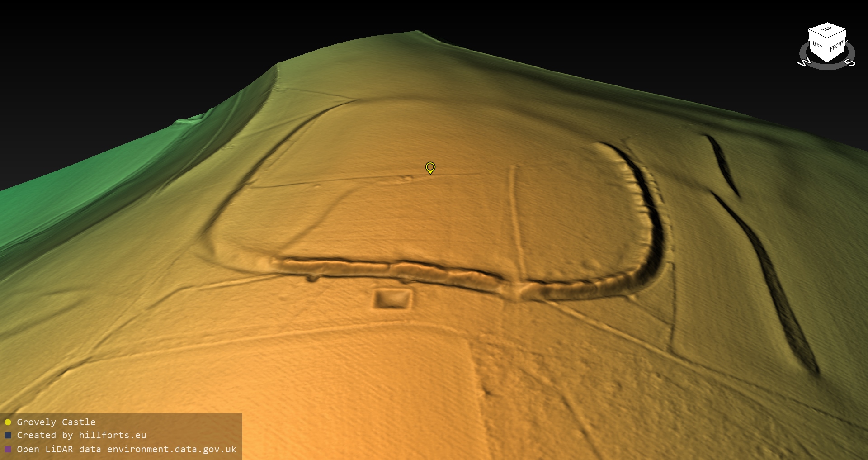Open the Created by hillforts.eu link

pos(81,435)
